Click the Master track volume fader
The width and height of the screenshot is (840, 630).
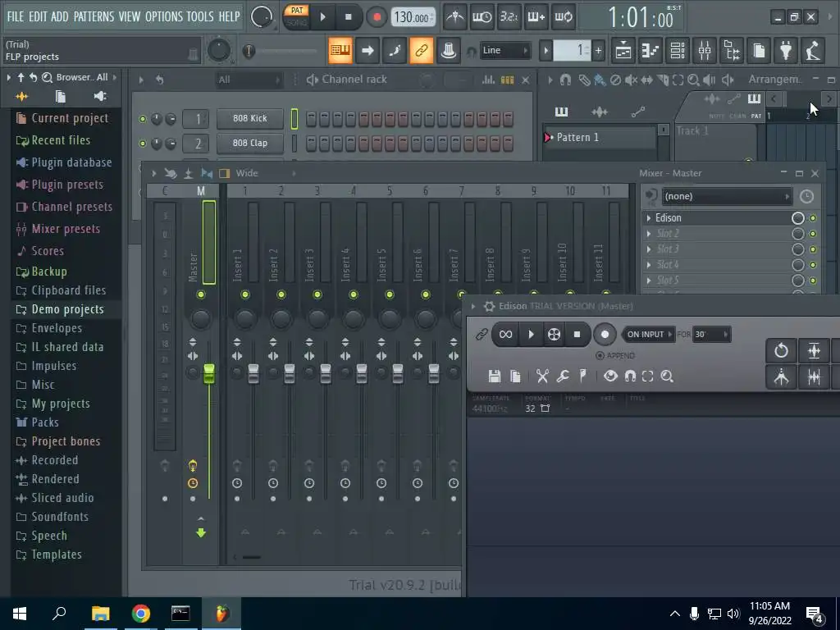(x=209, y=373)
